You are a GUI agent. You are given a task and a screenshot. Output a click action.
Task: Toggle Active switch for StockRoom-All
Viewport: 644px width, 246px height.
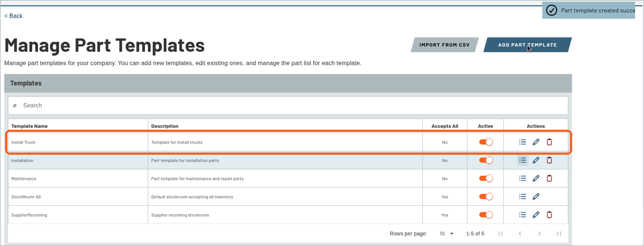click(x=486, y=196)
